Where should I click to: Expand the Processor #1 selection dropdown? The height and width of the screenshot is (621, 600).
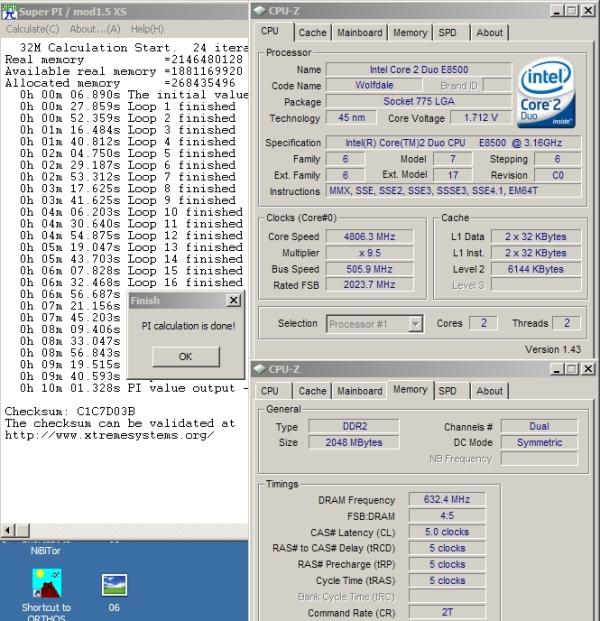point(374,324)
